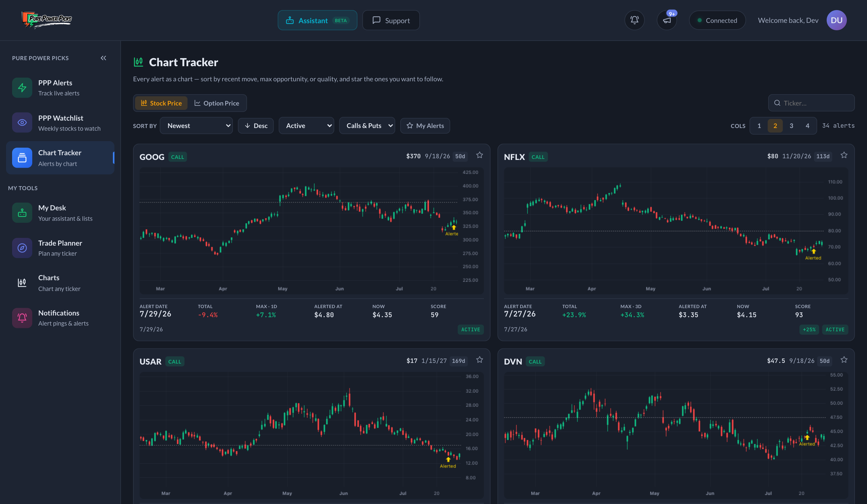Open the Support button

[391, 20]
